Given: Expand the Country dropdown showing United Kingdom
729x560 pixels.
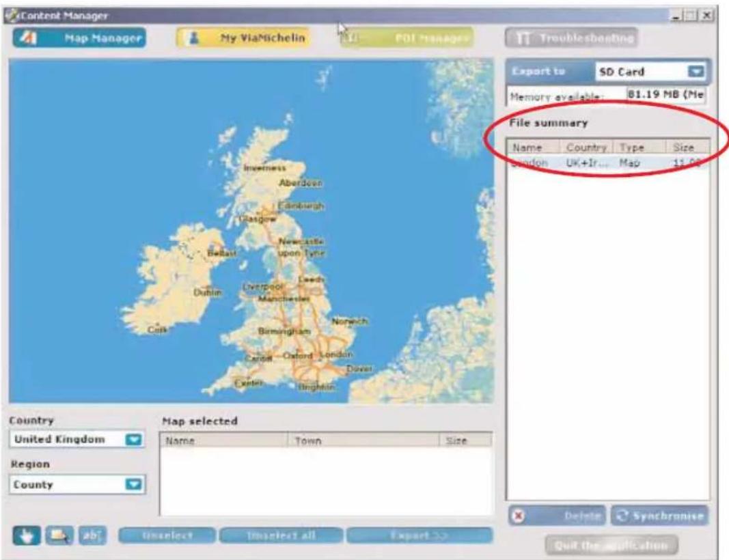Looking at the screenshot, I should 134,439.
